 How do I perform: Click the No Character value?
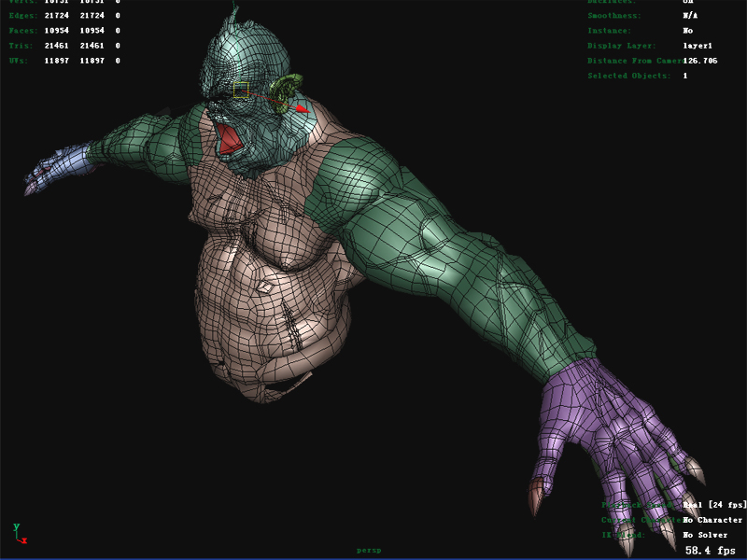[712, 520]
